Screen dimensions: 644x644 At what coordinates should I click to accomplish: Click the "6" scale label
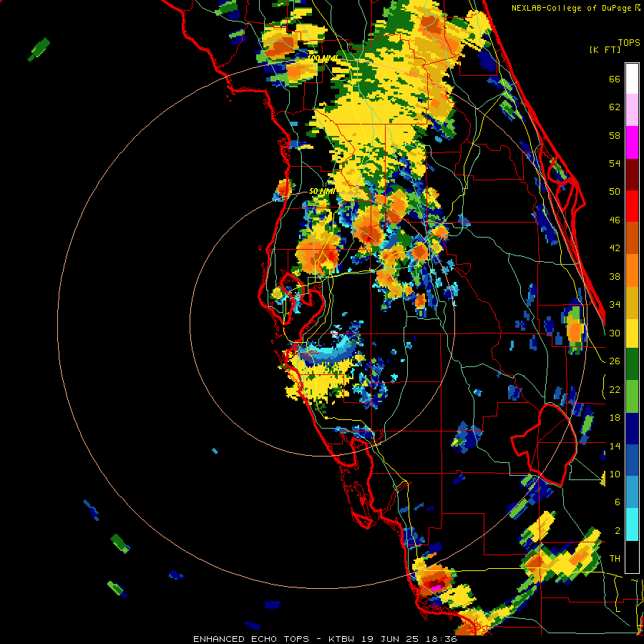tap(618, 502)
